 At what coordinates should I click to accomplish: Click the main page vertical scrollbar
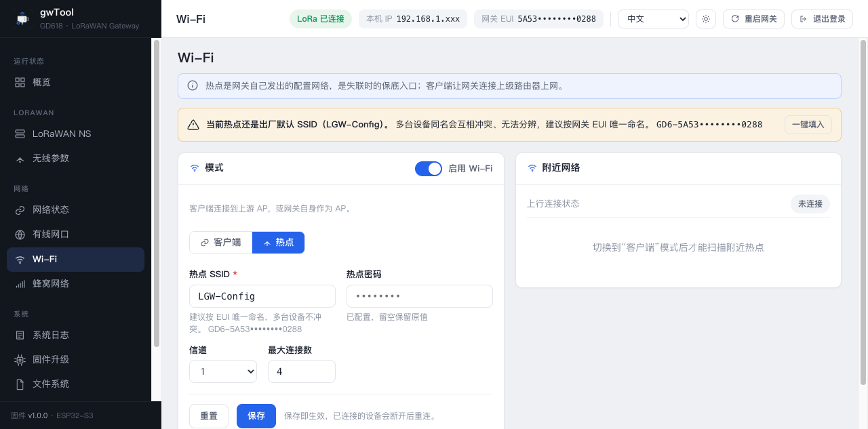[863, 212]
